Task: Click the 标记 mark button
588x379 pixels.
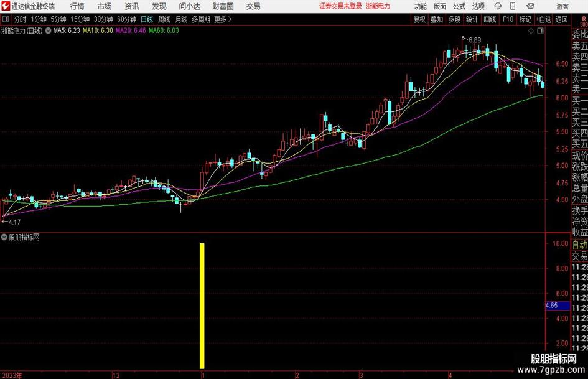Action: [525, 19]
